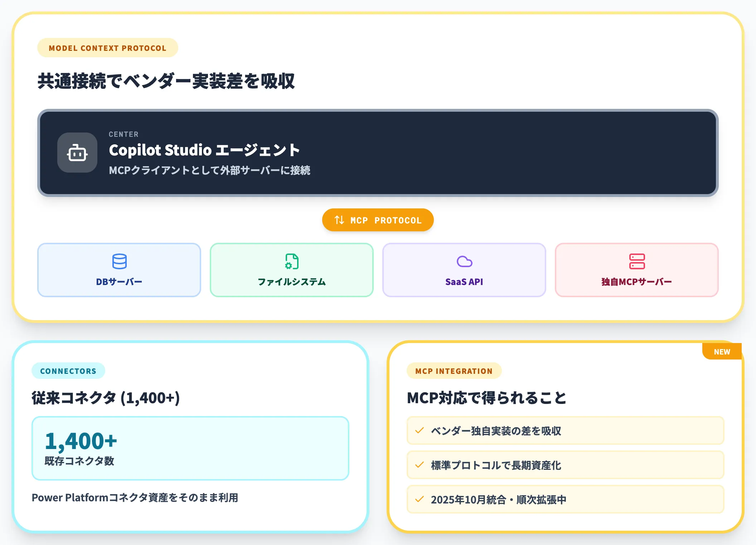This screenshot has width=756, height=545.
Task: Click the checkmark beside 2025年10月統合・順次拡張中
Action: point(420,499)
